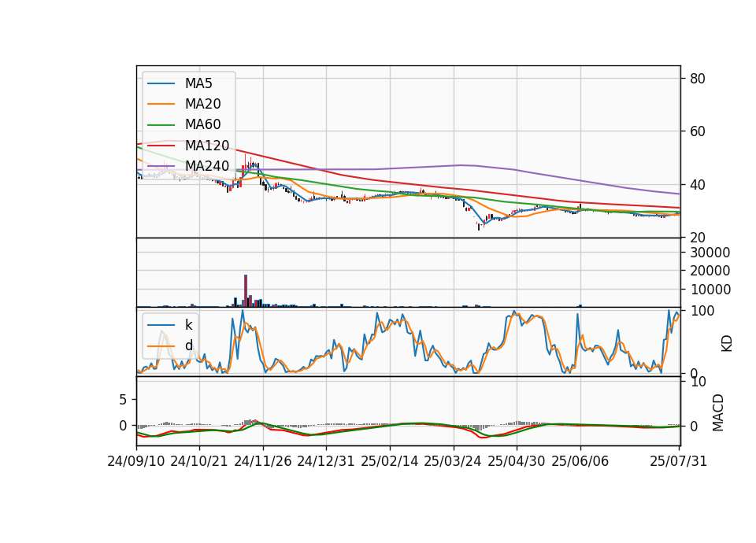
Task: Click the MACD right axis value 10
Action: (699, 382)
